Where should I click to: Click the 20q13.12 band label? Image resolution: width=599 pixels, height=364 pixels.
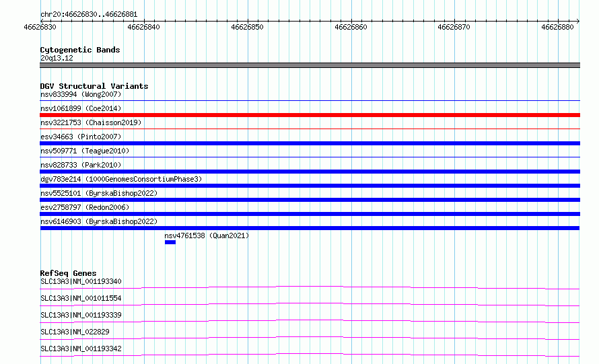click(x=57, y=58)
